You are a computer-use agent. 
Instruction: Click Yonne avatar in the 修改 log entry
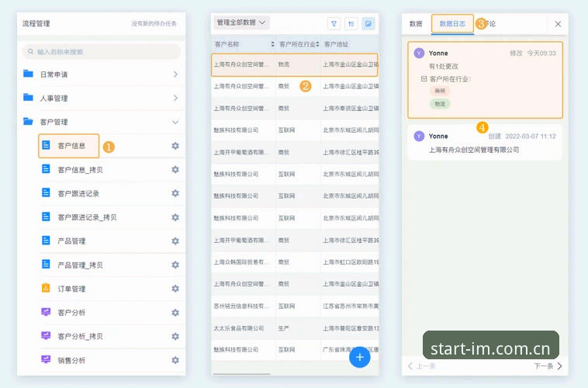point(419,53)
